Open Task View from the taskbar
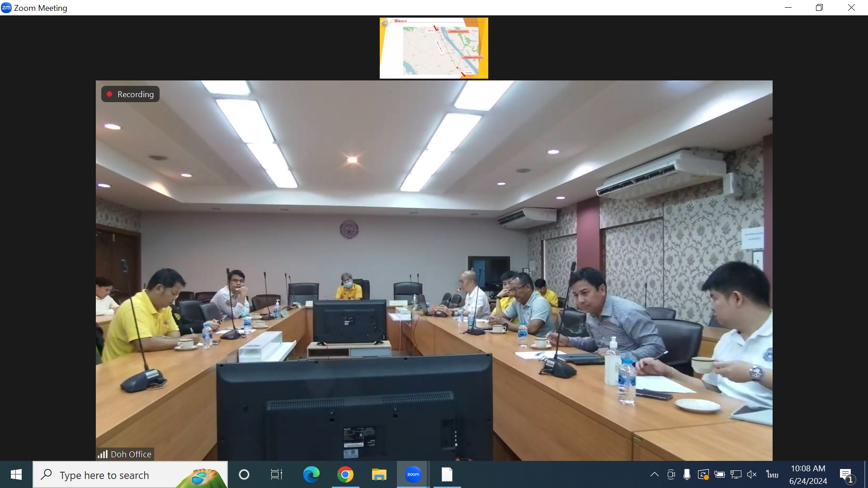This screenshot has width=868, height=488. tap(276, 474)
